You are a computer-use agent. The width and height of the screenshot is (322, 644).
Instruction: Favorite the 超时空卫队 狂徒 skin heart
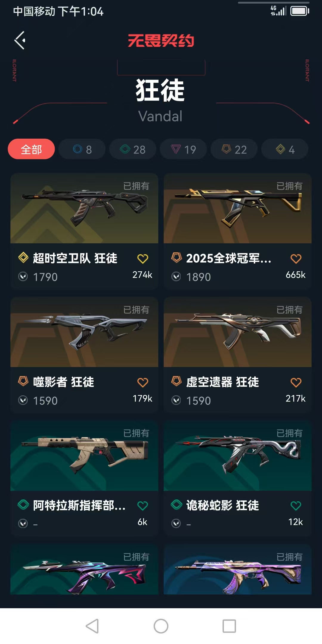[143, 258]
